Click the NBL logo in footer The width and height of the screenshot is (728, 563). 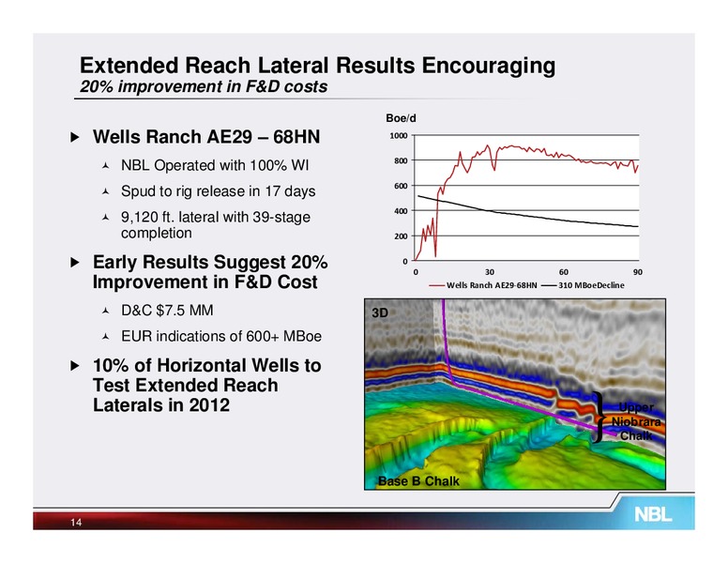pyautogui.click(x=653, y=514)
